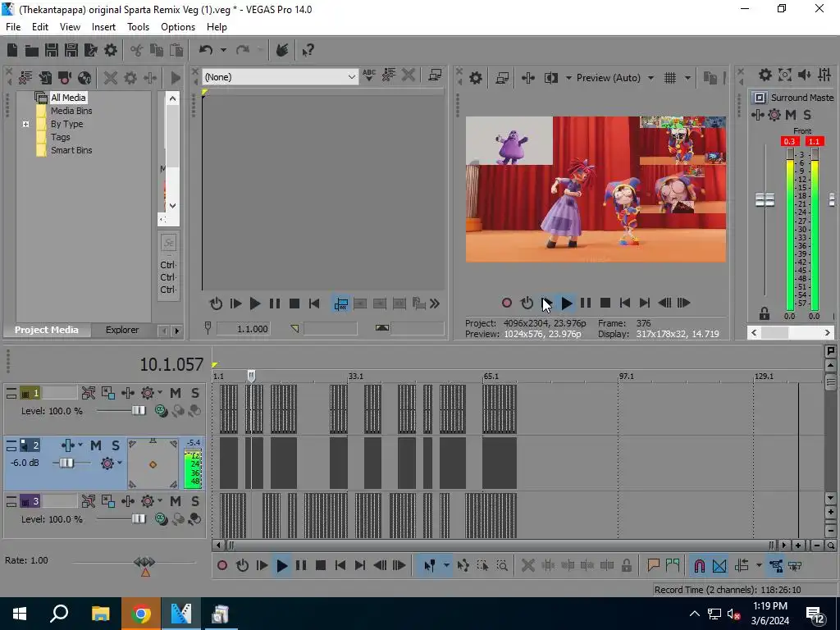Click the Rate scrub control slider
840x630 pixels.
(144, 563)
